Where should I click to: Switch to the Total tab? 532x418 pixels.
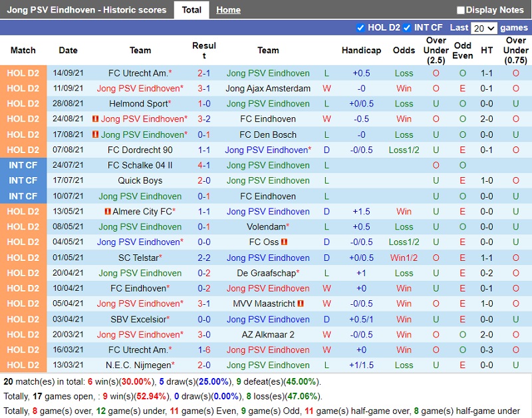coord(192,10)
